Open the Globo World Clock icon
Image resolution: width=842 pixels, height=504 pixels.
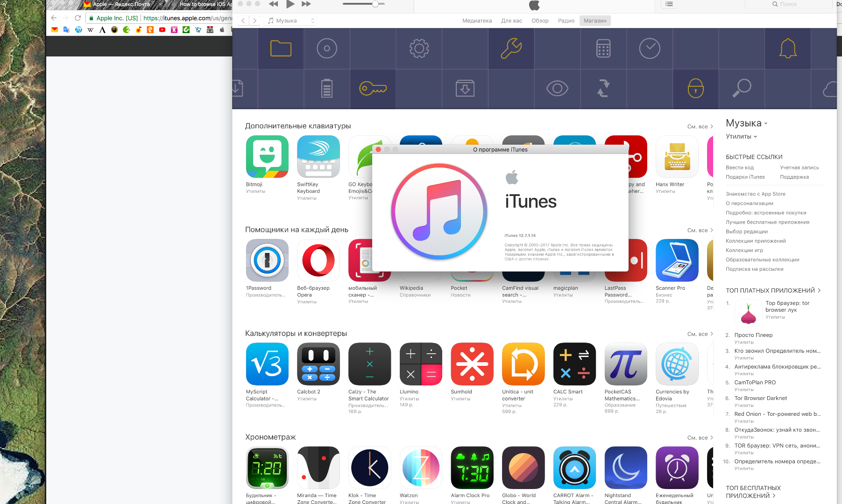pyautogui.click(x=524, y=468)
